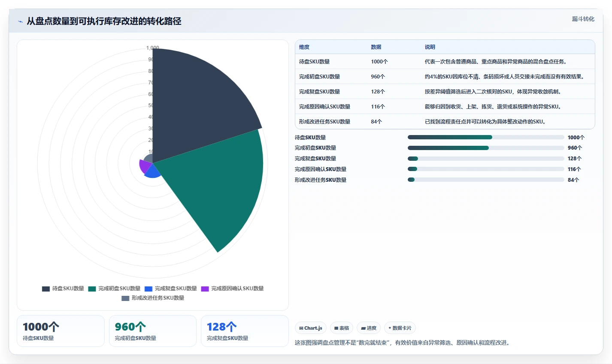
Task: Click the 表格 chip
Action: tap(342, 328)
